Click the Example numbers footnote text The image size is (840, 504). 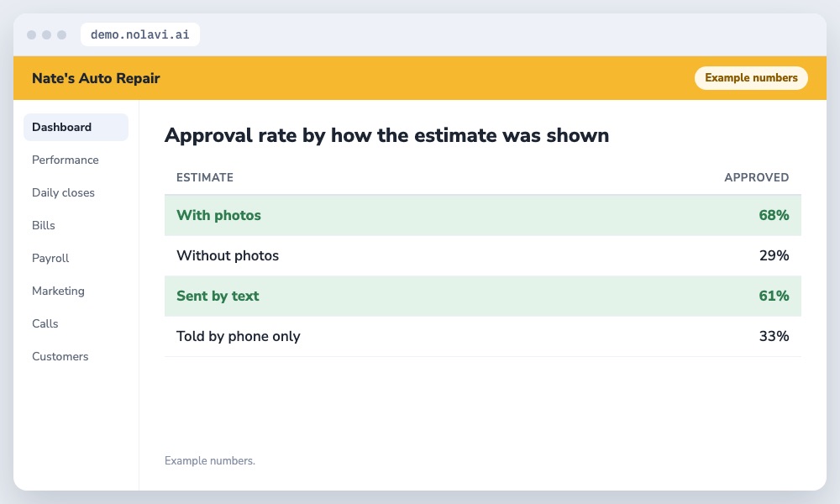[210, 460]
